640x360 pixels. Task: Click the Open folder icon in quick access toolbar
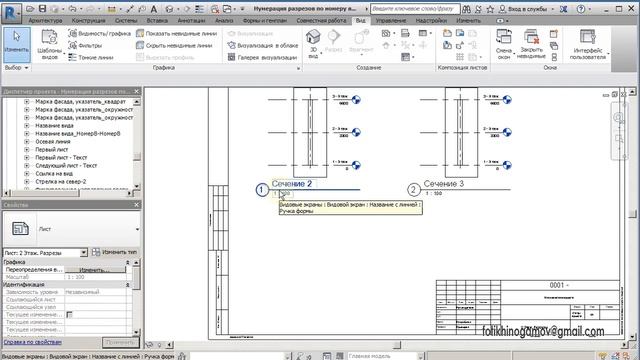[30, 9]
